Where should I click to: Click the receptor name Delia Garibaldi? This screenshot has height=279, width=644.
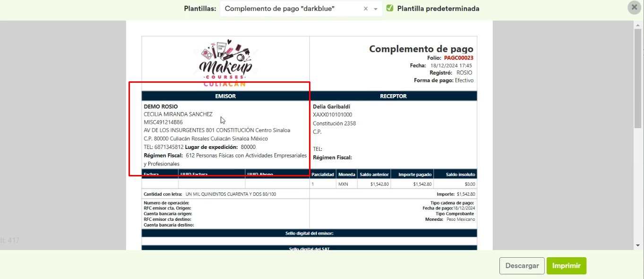[x=331, y=107]
